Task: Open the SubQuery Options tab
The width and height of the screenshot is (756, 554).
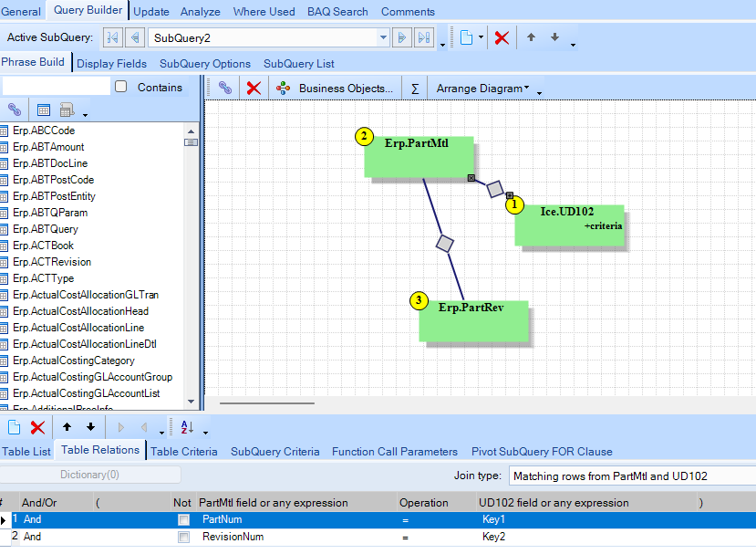Action: 205,64
